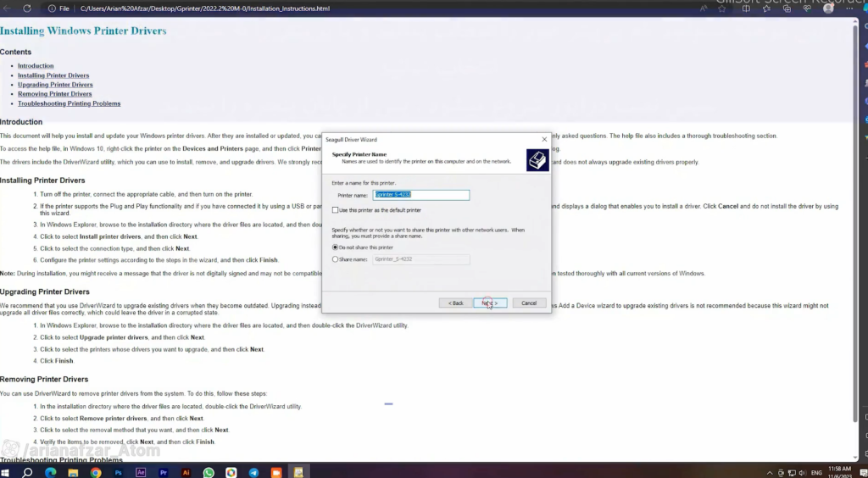Open Adobe Photoshop from taskbar
Image resolution: width=868 pixels, height=478 pixels.
pos(118,472)
